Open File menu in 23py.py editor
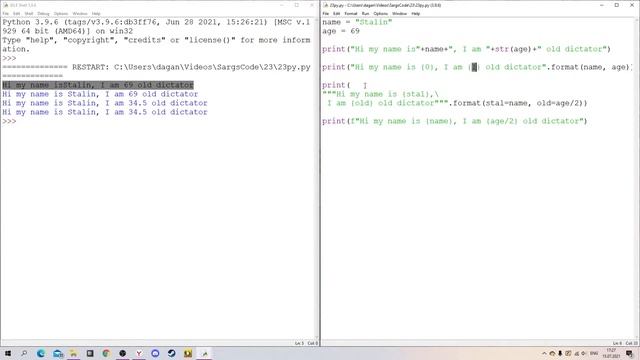Image resolution: width=640 pixels, height=360 pixels. (x=326, y=13)
